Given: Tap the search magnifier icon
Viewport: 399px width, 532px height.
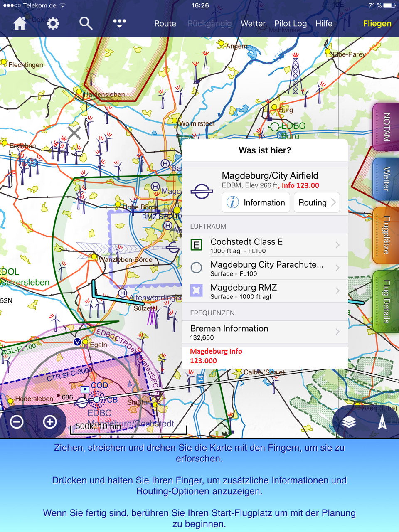Looking at the screenshot, I should (86, 23).
